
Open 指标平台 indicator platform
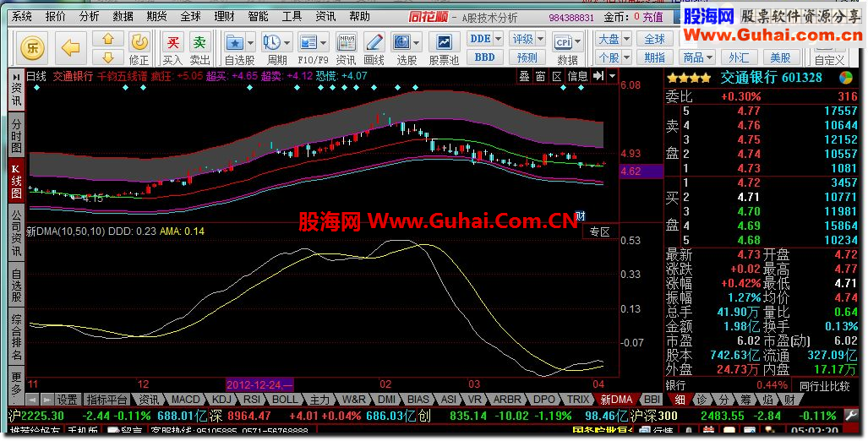[107, 399]
